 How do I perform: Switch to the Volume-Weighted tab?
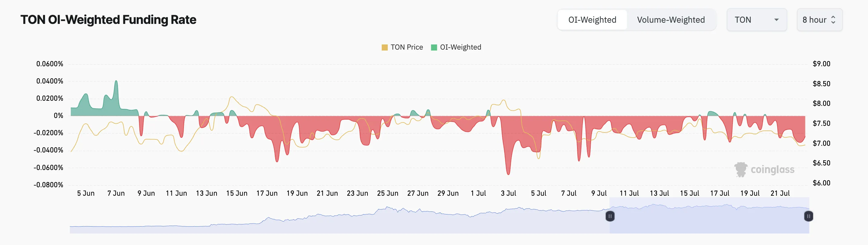pos(671,20)
